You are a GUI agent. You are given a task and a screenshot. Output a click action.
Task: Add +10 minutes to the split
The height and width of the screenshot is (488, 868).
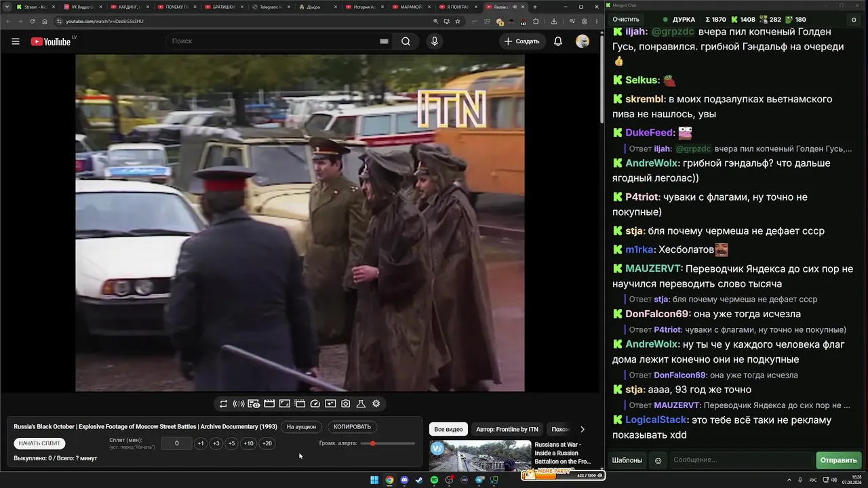pyautogui.click(x=249, y=443)
